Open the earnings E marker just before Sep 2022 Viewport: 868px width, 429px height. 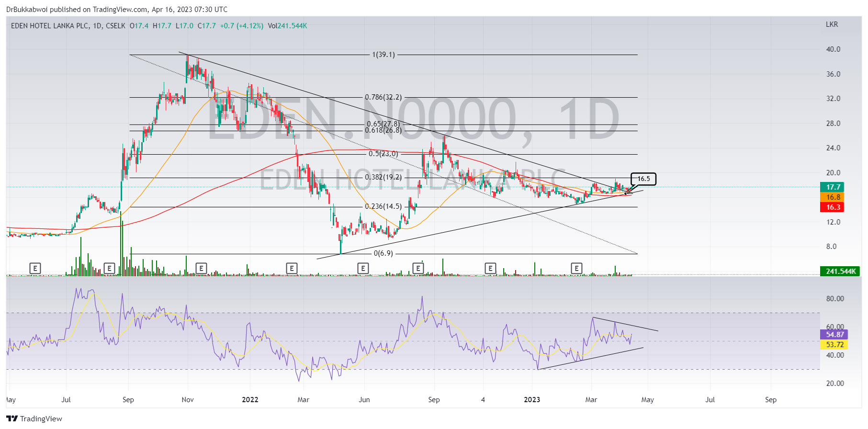click(418, 268)
